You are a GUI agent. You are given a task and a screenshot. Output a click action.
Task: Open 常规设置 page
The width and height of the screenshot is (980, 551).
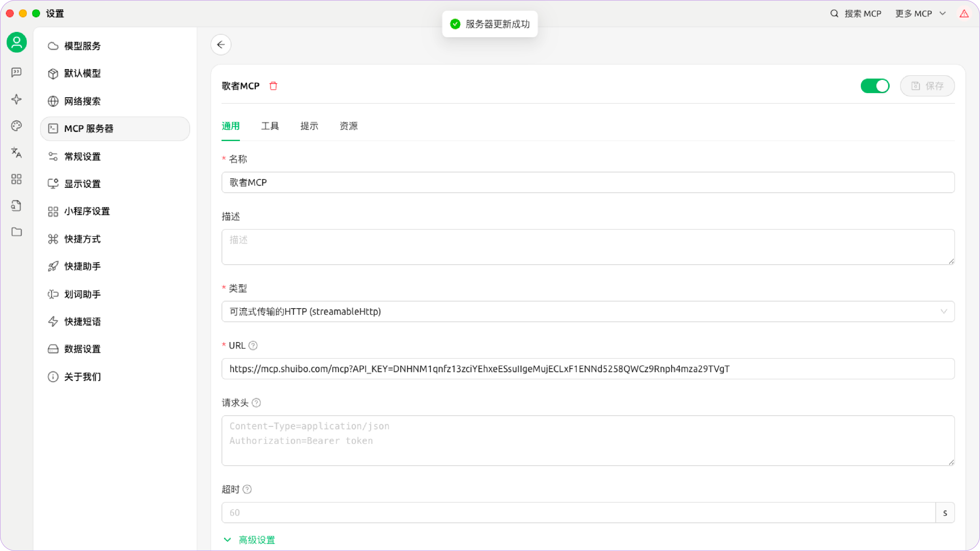pyautogui.click(x=115, y=156)
